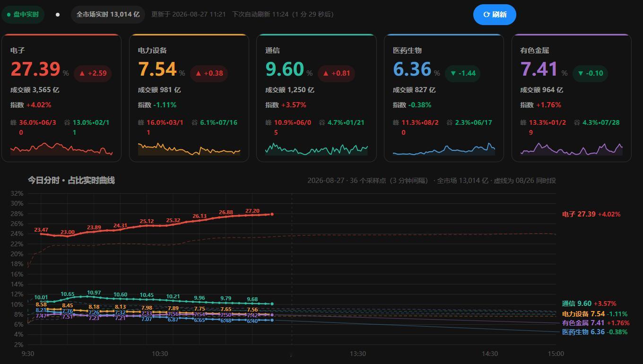Image resolution: width=643 pixels, height=364 pixels.
Task: Click the 10:30 time axis label
Action: (160, 354)
